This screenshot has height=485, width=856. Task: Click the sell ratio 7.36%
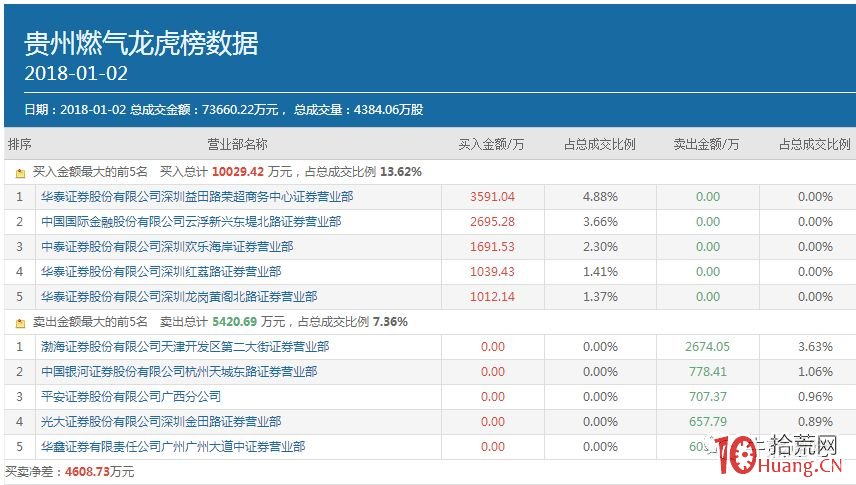(390, 322)
